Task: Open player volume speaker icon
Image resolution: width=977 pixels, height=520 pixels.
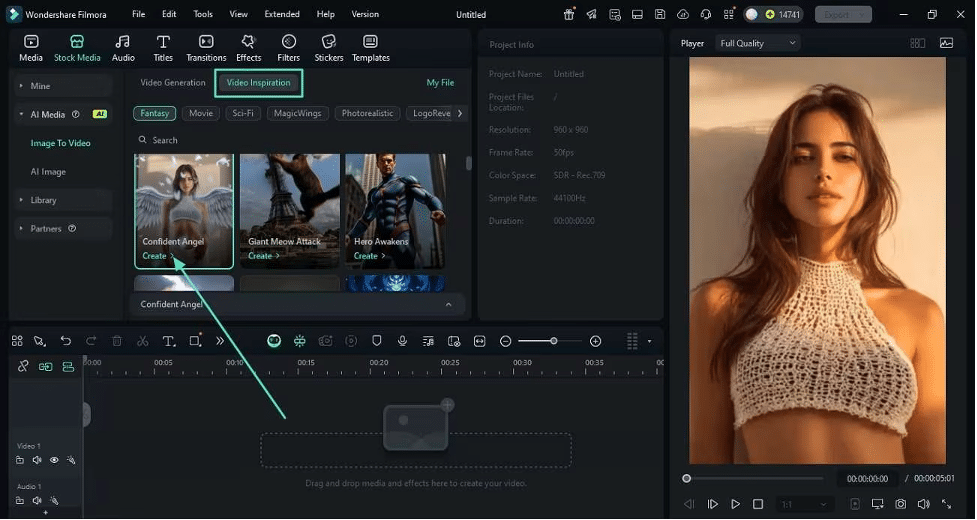Action: click(x=923, y=504)
